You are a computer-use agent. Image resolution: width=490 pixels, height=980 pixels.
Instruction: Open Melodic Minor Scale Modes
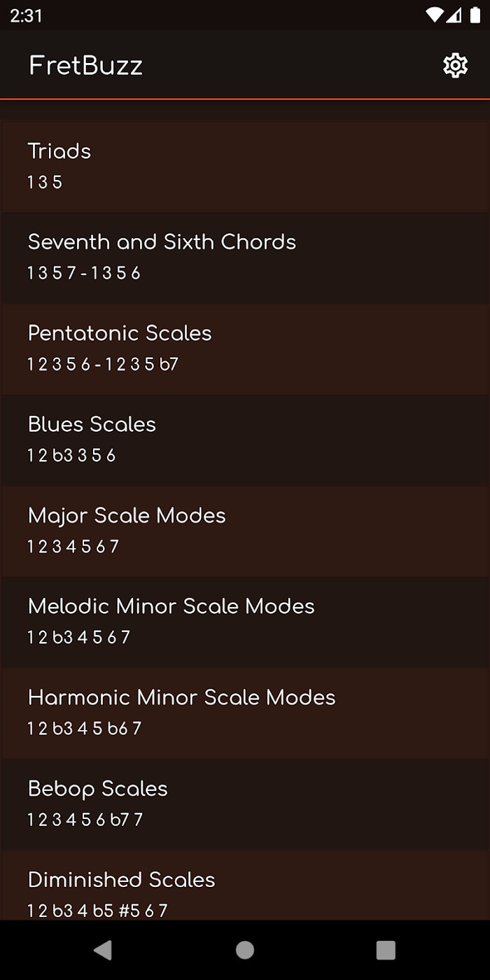pos(245,622)
